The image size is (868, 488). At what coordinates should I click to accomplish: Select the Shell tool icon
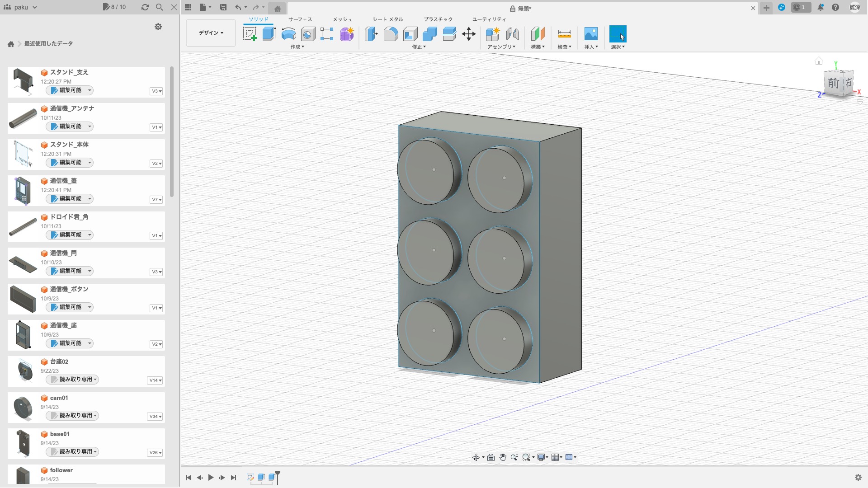click(x=410, y=34)
